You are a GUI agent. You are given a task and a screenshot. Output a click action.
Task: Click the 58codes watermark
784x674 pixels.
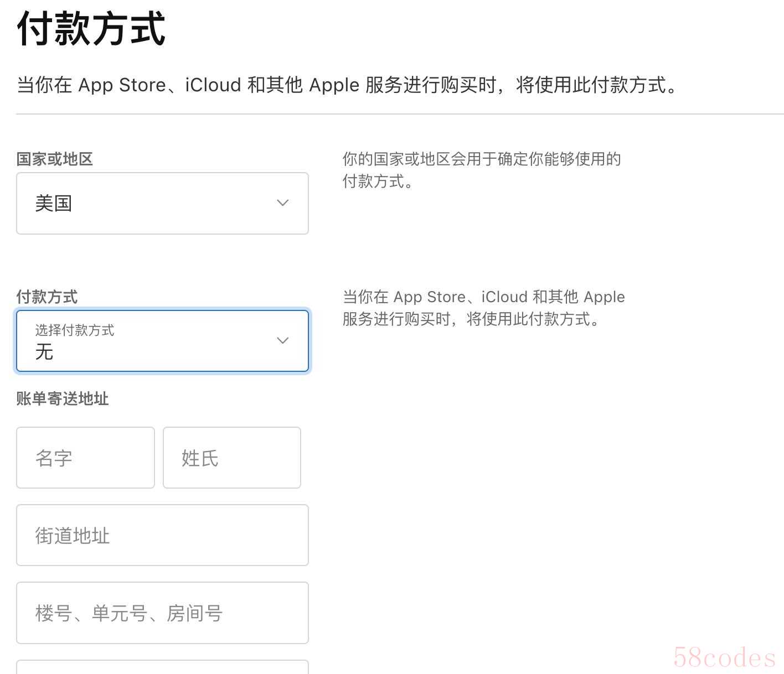724,657
